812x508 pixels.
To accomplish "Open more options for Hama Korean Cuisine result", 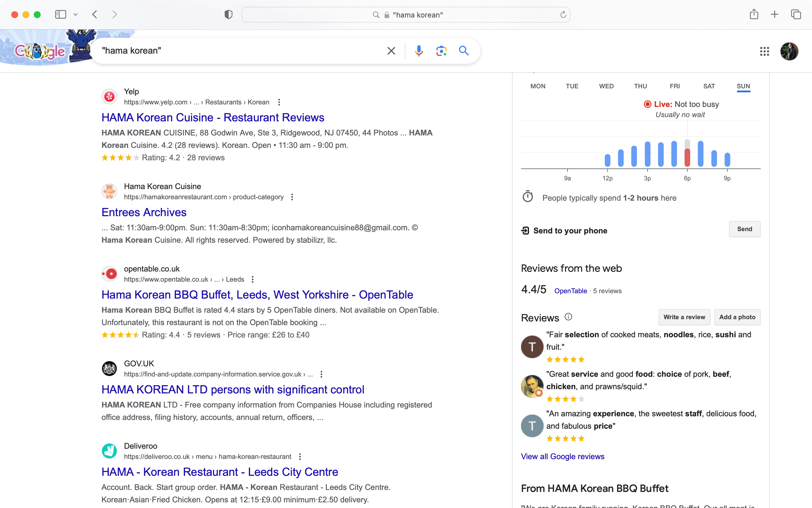I will coord(292,197).
